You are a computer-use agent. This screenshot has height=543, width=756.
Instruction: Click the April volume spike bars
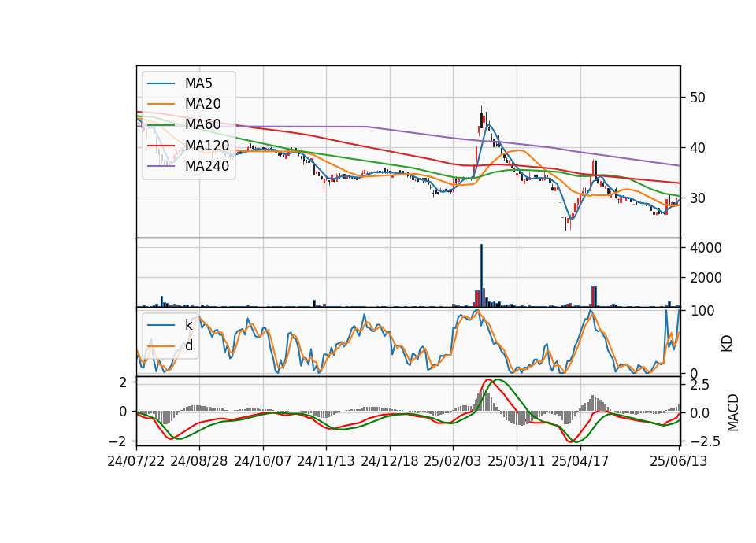(594, 297)
